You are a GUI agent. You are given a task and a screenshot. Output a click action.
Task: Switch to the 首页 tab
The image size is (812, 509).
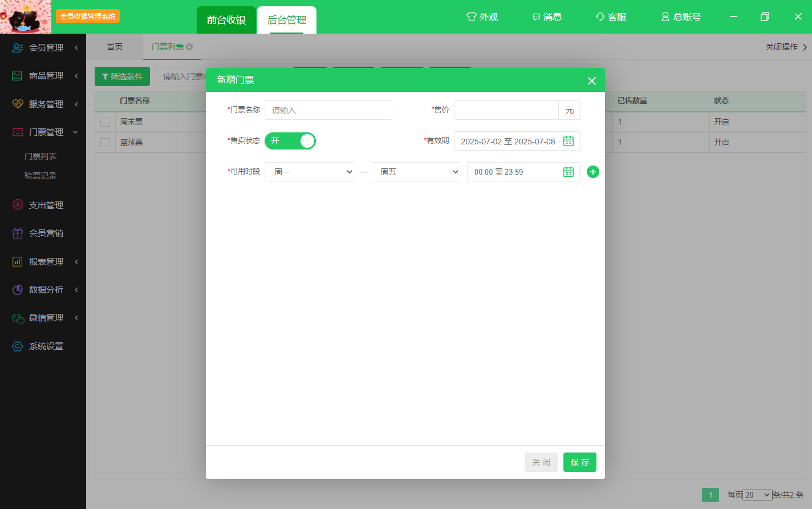coord(115,47)
